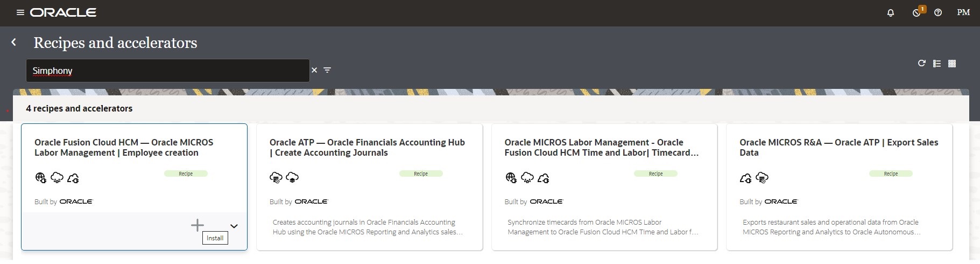
Task: Click the Simphony search field
Action: 167,71
